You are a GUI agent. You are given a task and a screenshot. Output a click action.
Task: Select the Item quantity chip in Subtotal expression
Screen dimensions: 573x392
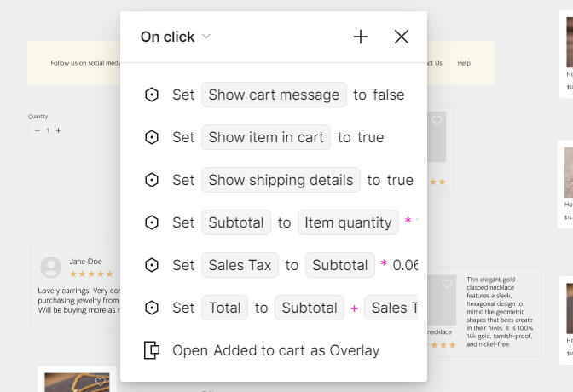[348, 222]
